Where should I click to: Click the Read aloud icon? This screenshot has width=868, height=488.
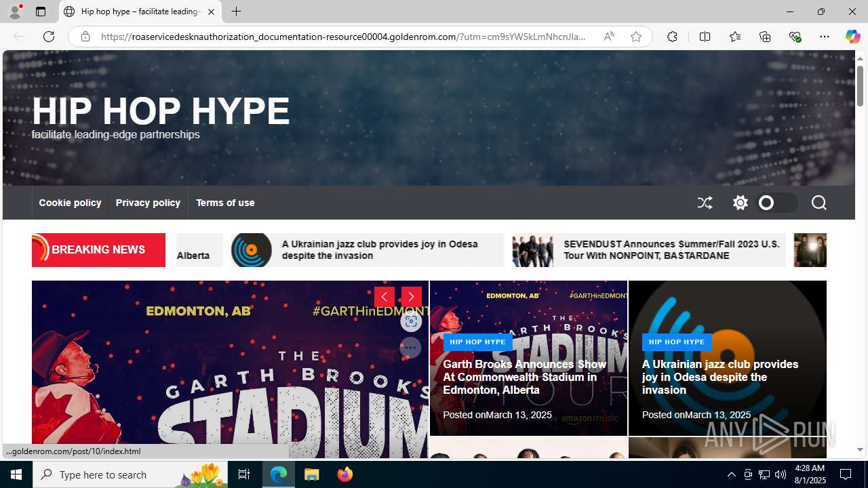coord(609,37)
